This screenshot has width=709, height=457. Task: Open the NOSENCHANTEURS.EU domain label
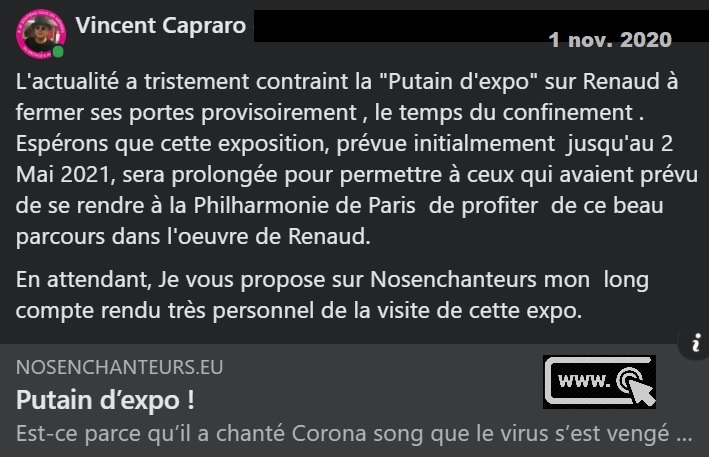point(119,367)
